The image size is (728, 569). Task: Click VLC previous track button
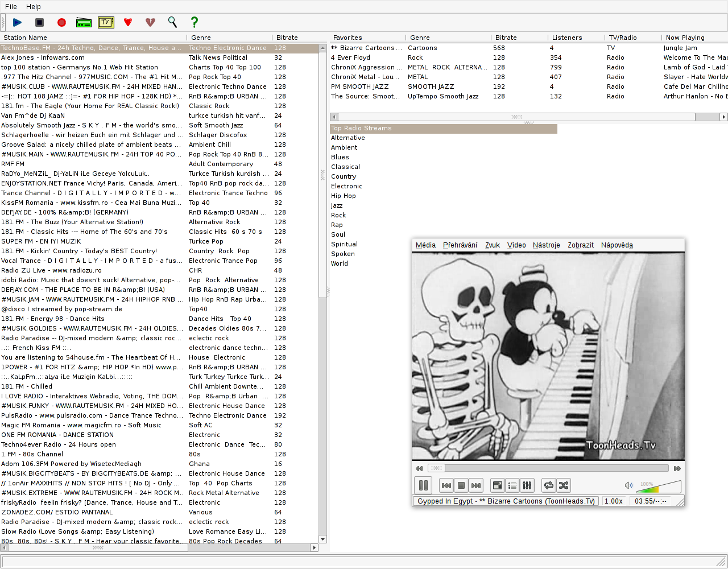click(x=446, y=485)
